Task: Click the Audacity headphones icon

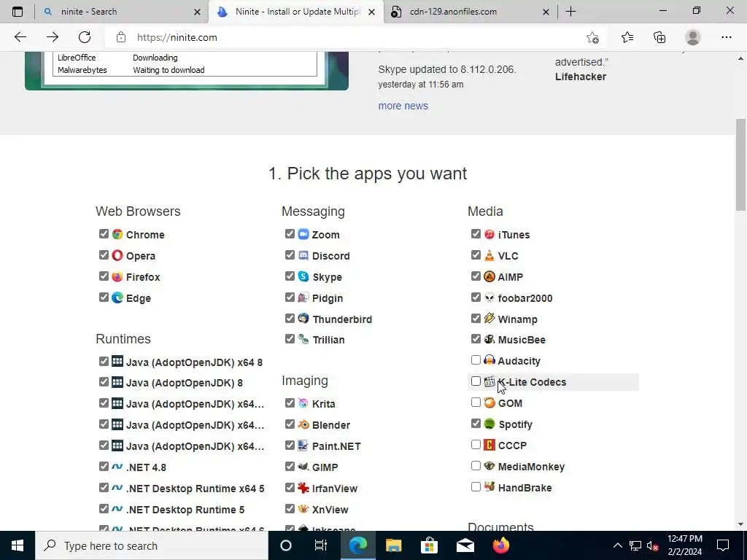Action: pos(489,360)
